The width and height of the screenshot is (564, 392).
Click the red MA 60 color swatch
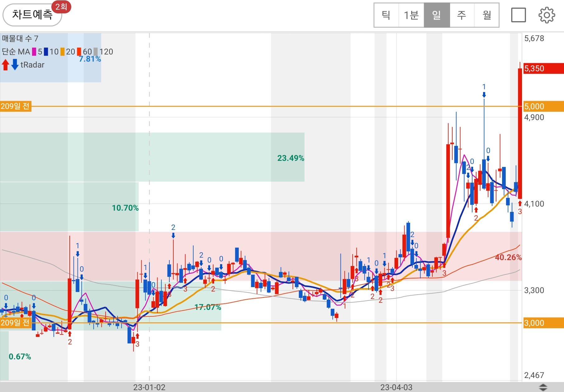click(79, 52)
